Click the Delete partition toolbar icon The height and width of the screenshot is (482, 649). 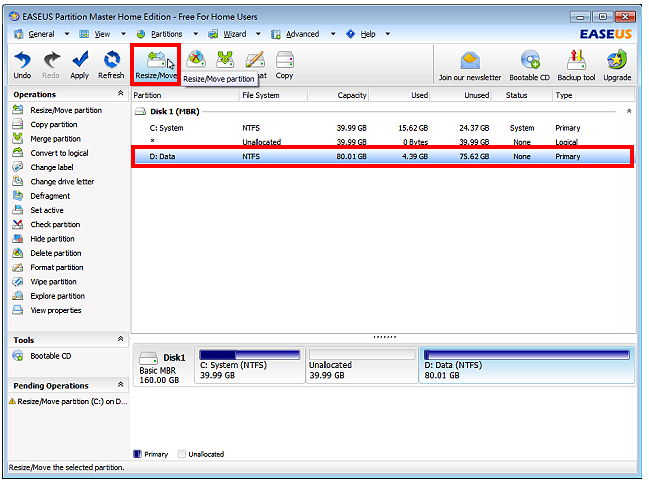pos(196,60)
